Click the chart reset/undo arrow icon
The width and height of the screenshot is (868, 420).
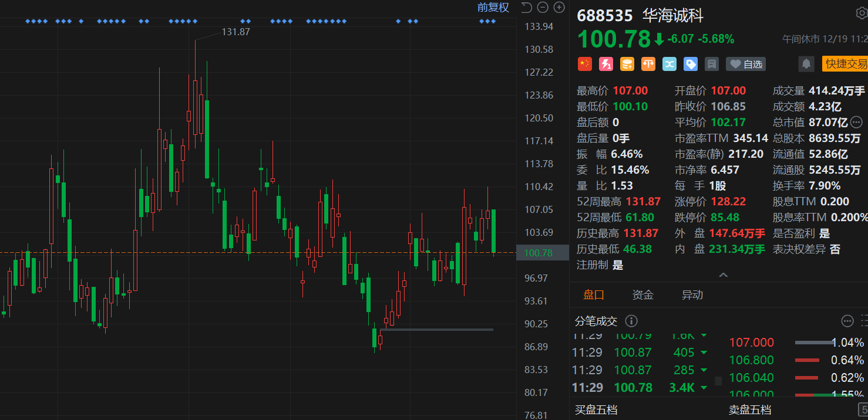[x=526, y=8]
